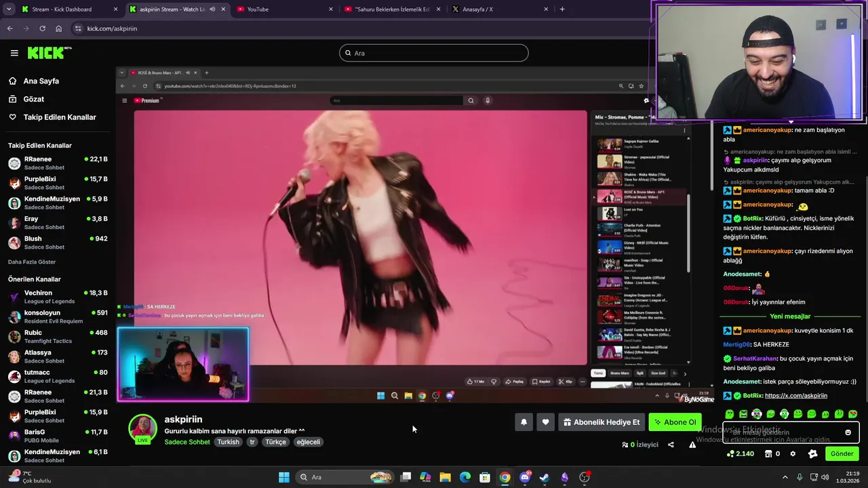The width and height of the screenshot is (868, 488).
Task: Open recommended channel Atlassya
Action: [x=58, y=357]
